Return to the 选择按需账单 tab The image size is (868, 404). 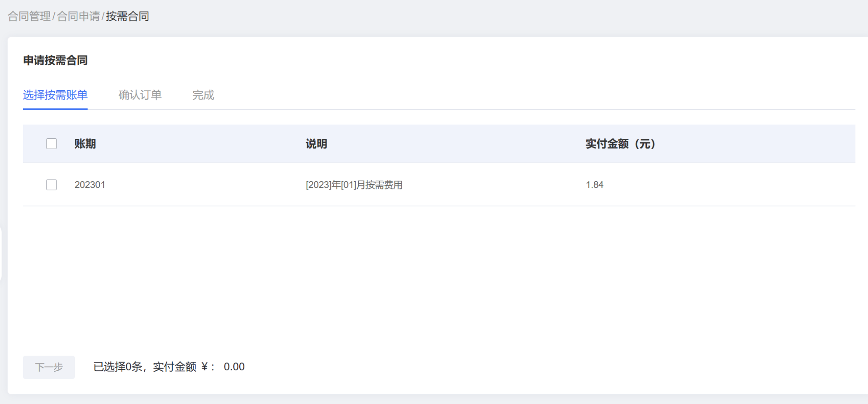(x=55, y=95)
